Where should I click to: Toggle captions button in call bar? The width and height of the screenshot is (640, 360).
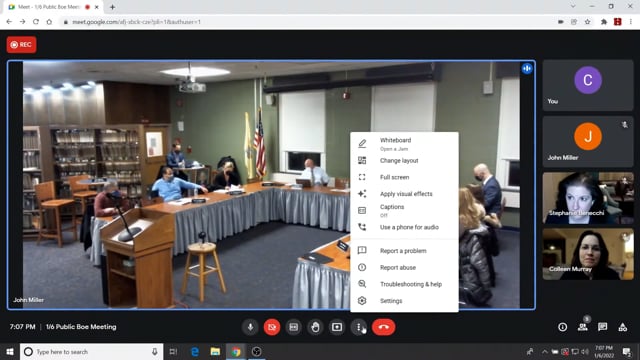(293, 327)
